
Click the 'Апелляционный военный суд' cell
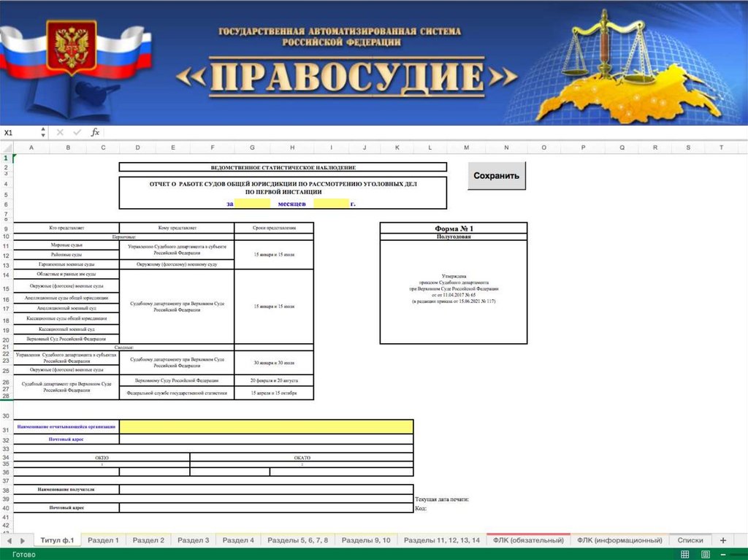[66, 308]
